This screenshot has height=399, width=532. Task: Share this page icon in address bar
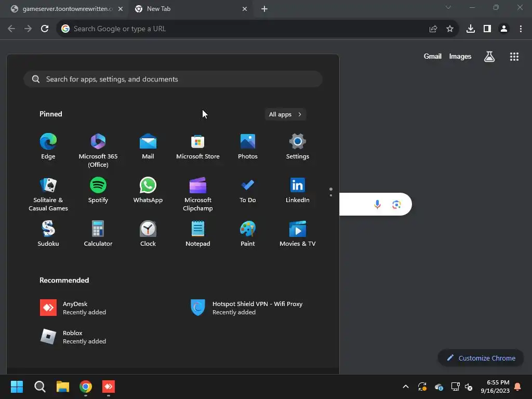pos(433,29)
